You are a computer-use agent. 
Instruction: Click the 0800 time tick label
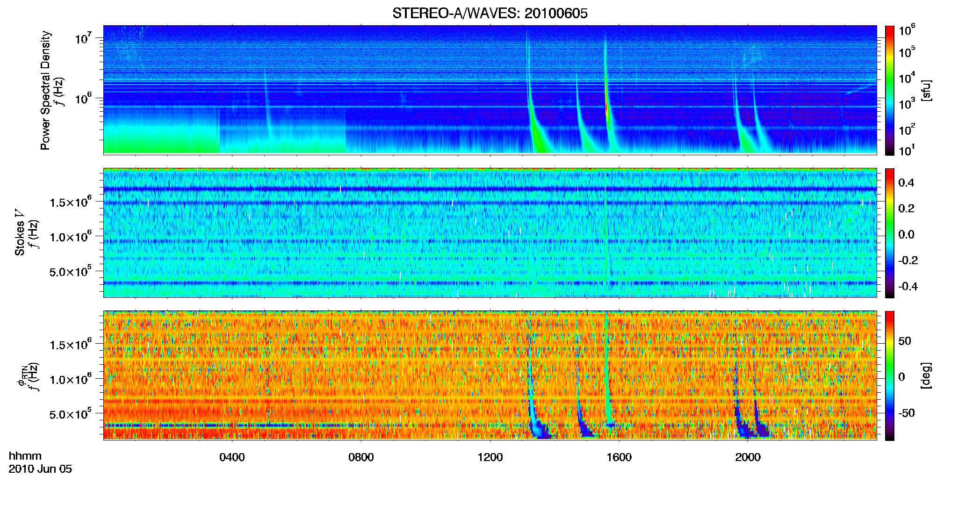[361, 457]
